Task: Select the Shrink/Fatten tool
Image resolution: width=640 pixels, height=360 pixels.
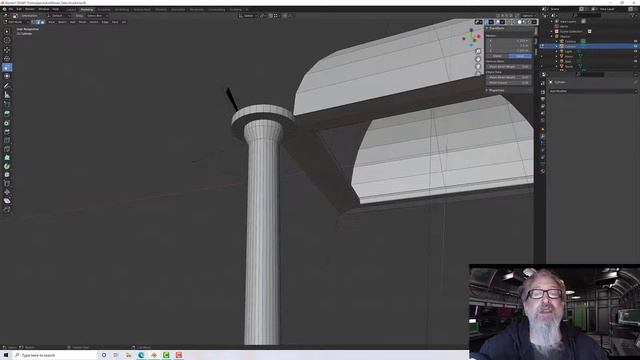Action: [7, 192]
